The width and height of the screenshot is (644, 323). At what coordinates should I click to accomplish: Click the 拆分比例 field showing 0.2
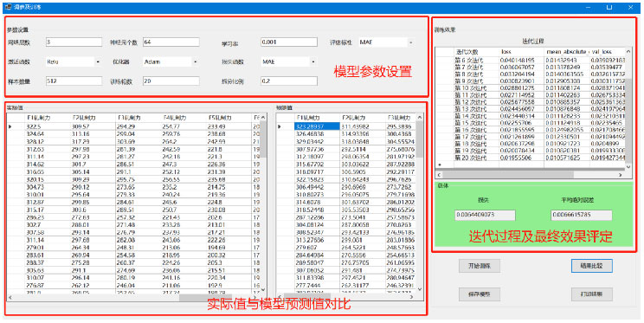[289, 81]
